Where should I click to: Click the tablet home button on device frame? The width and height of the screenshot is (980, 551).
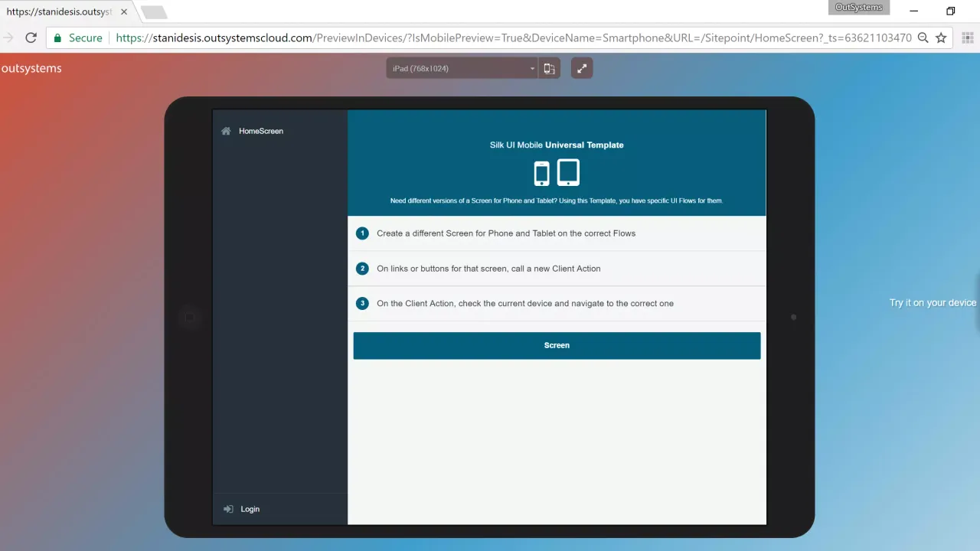[x=189, y=317]
